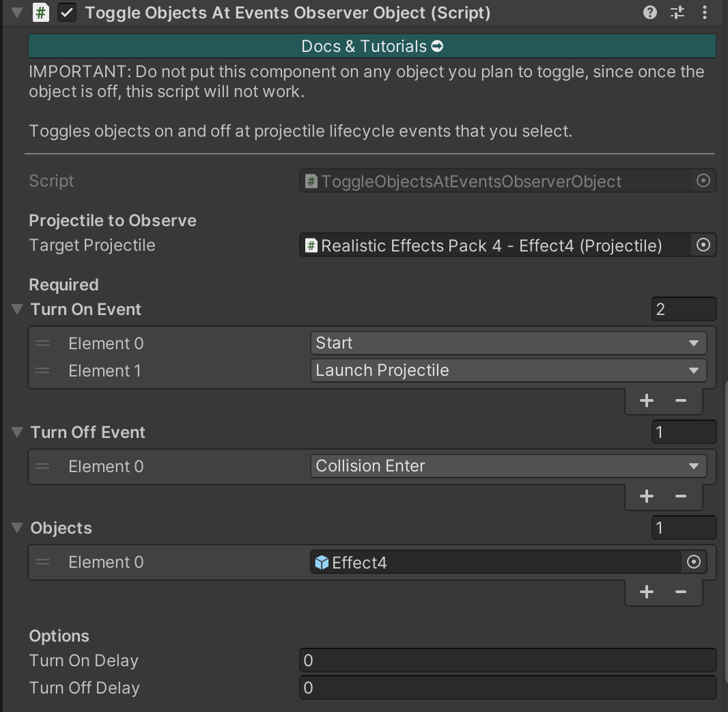728x712 pixels.
Task: Open component three-dot context menu
Action: pyautogui.click(x=705, y=12)
